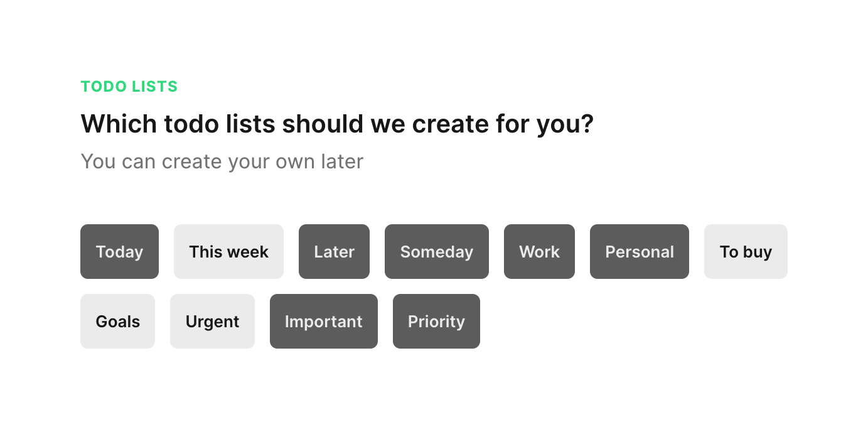Click the To buy button
Screen dimensions: 868x429
click(746, 251)
